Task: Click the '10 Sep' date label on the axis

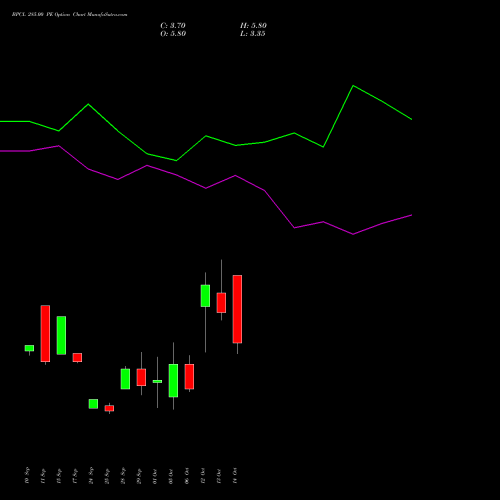Action: (27, 475)
